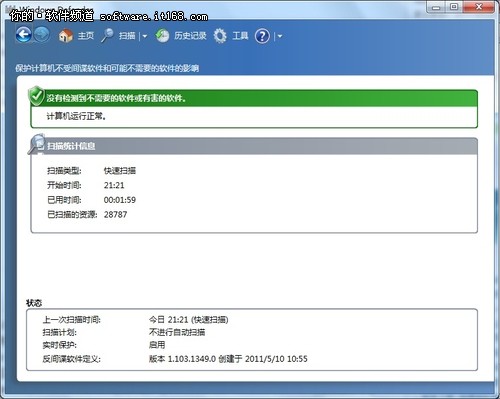Click the 已扫描的资源 label

pyautogui.click(x=72, y=214)
